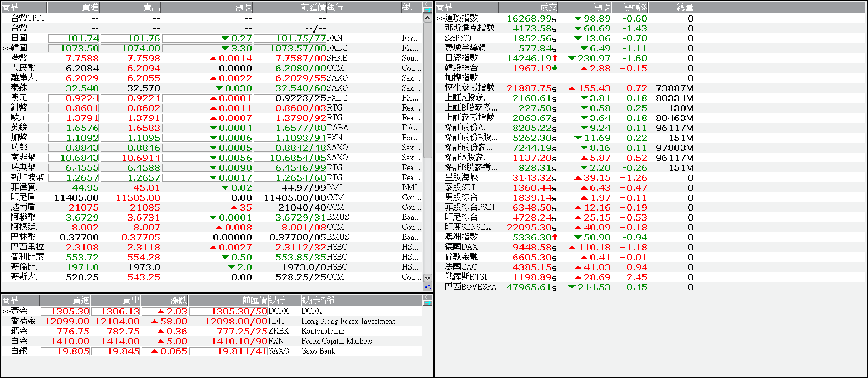
Task: Click the 鈀金 row in the metals panel
Action: point(212,331)
